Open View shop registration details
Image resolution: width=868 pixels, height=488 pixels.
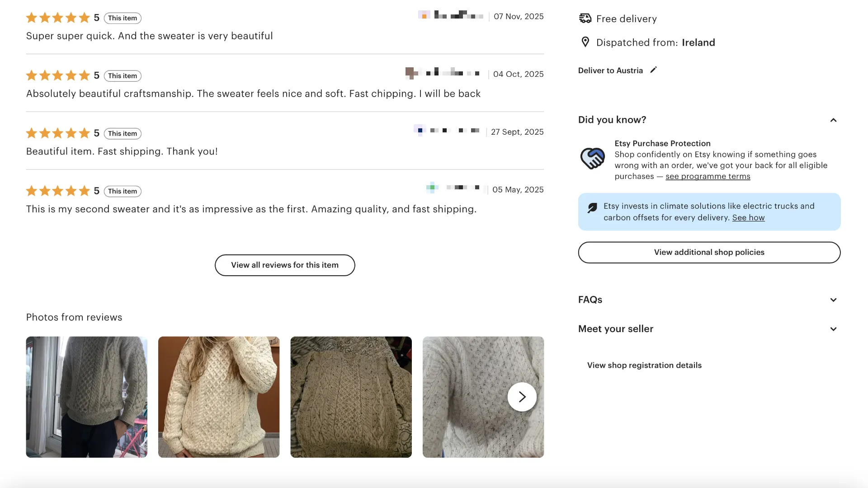pos(644,365)
